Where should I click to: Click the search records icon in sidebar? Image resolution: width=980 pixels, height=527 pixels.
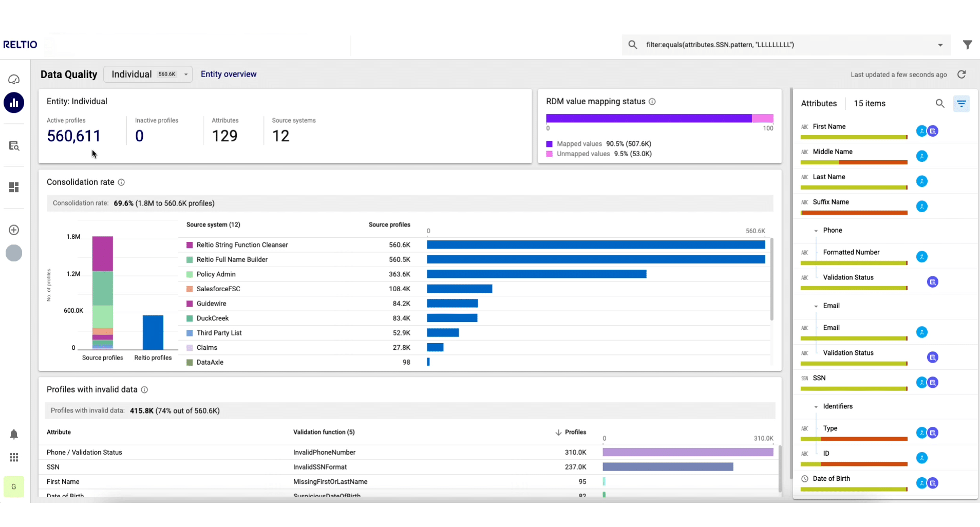point(14,146)
